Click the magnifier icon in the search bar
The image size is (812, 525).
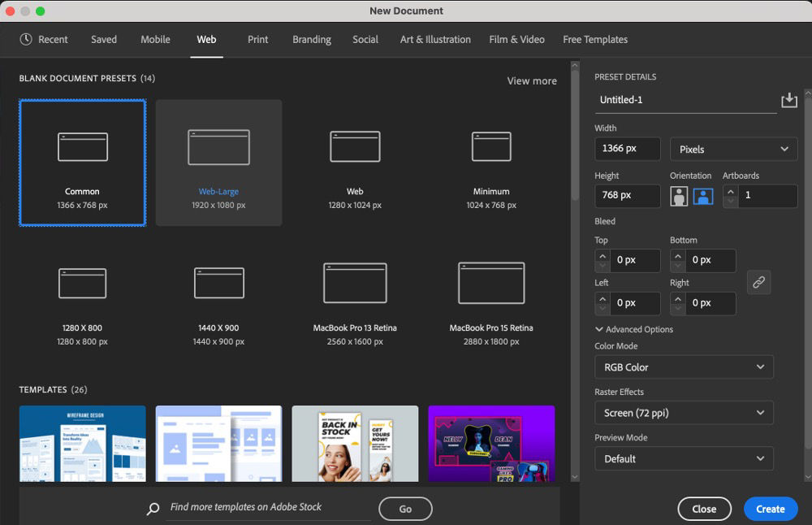(152, 507)
